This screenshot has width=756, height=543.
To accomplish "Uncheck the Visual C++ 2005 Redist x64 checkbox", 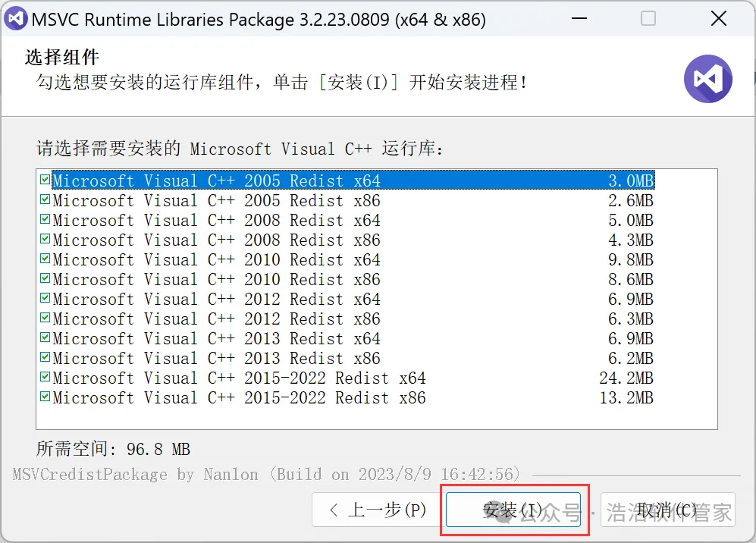I will 45,180.
